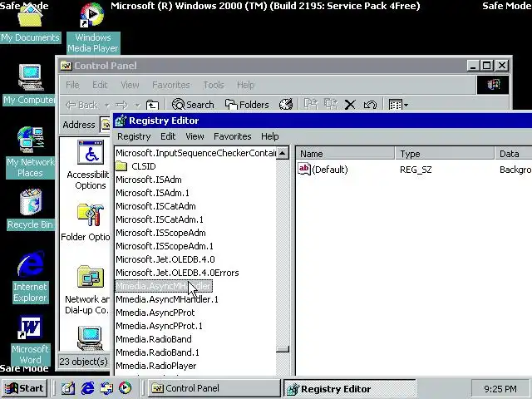
Task: Click the system tray clock
Action: (500, 389)
